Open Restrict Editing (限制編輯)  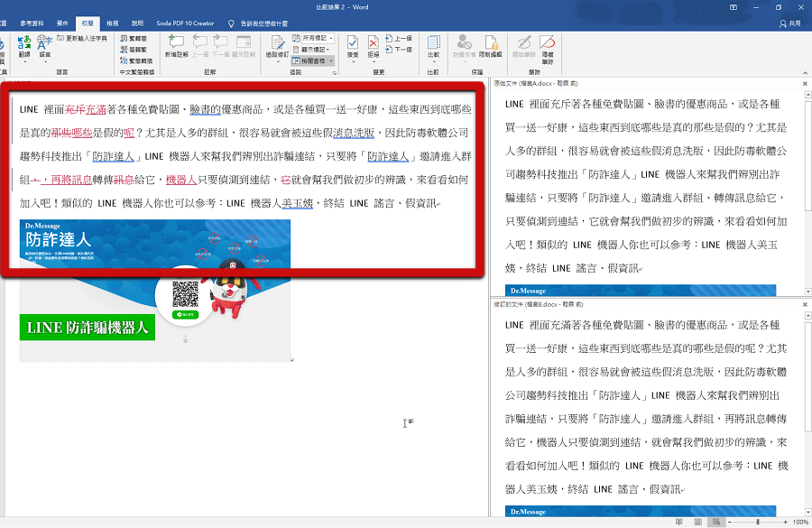(x=490, y=46)
